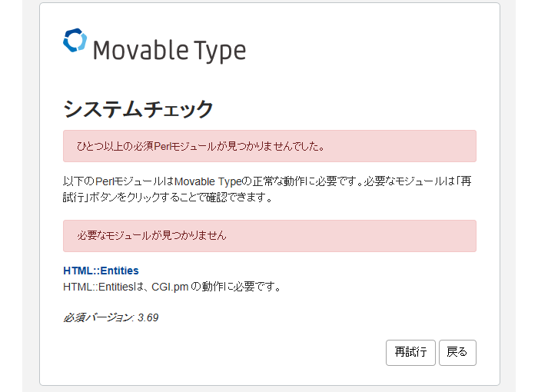Click the Movable Type logo icon

click(x=75, y=41)
